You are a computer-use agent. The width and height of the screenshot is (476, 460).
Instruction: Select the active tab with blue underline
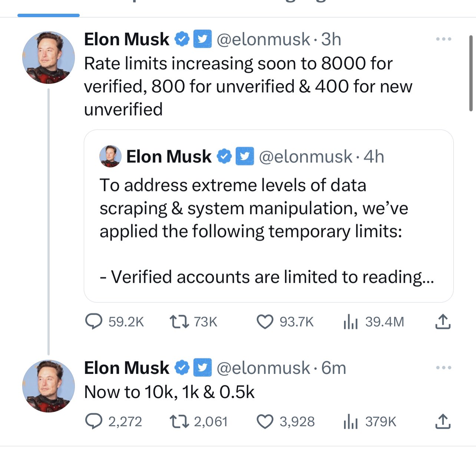pyautogui.click(x=49, y=7)
